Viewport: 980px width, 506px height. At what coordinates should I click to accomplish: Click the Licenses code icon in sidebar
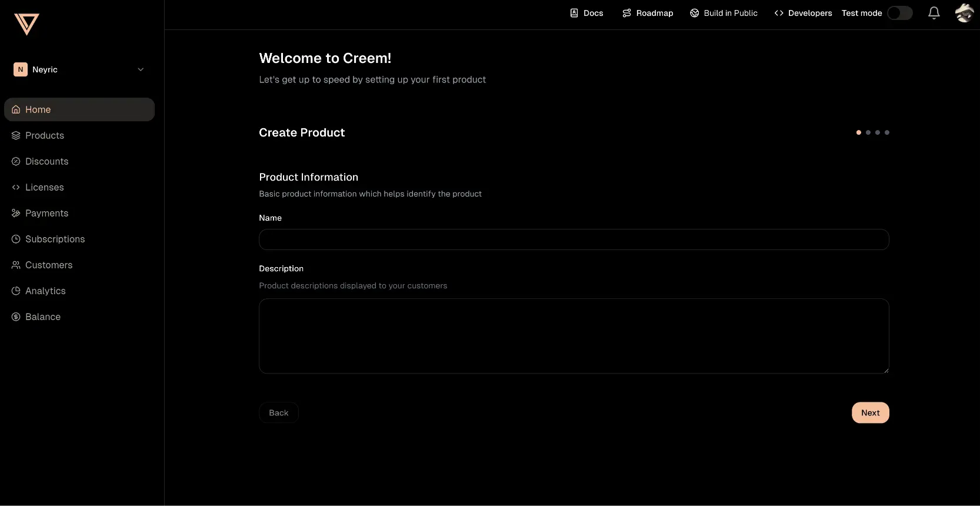pyautogui.click(x=16, y=187)
